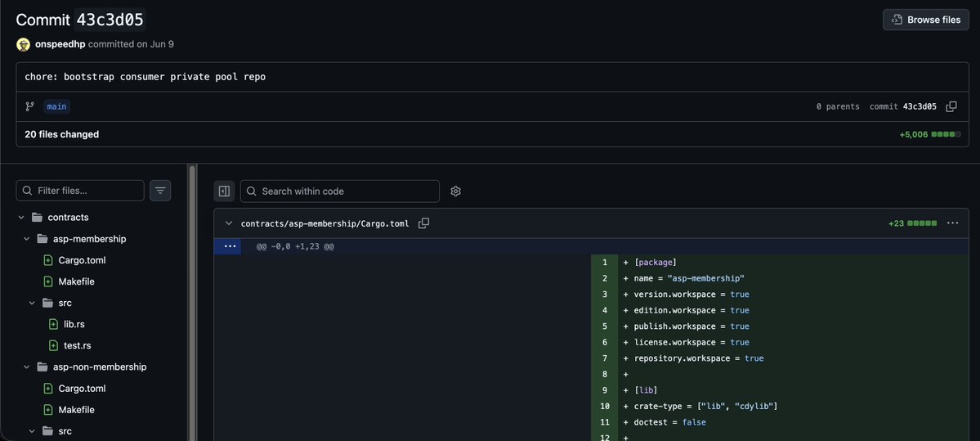
Task: Collapse the asp-non-membership folder
Action: click(x=26, y=367)
